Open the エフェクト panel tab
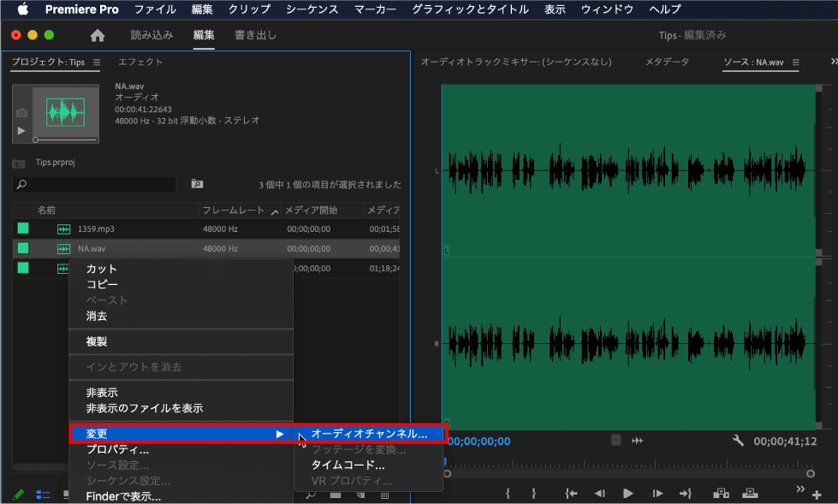 (x=140, y=62)
